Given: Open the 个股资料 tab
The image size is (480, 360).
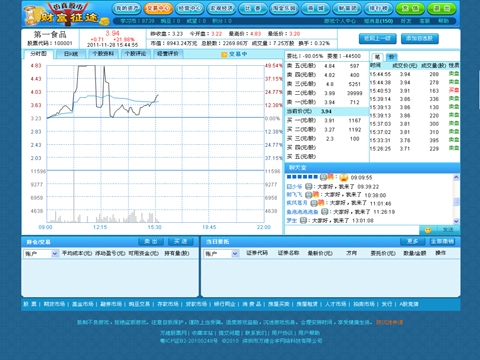Looking at the screenshot, I should point(103,54).
